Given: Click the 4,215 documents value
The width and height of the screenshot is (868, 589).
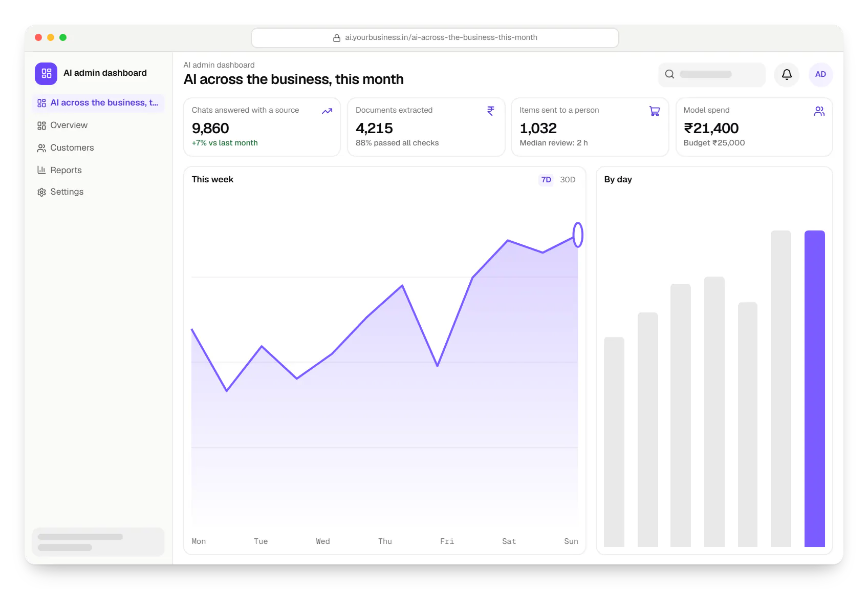Looking at the screenshot, I should pyautogui.click(x=374, y=128).
